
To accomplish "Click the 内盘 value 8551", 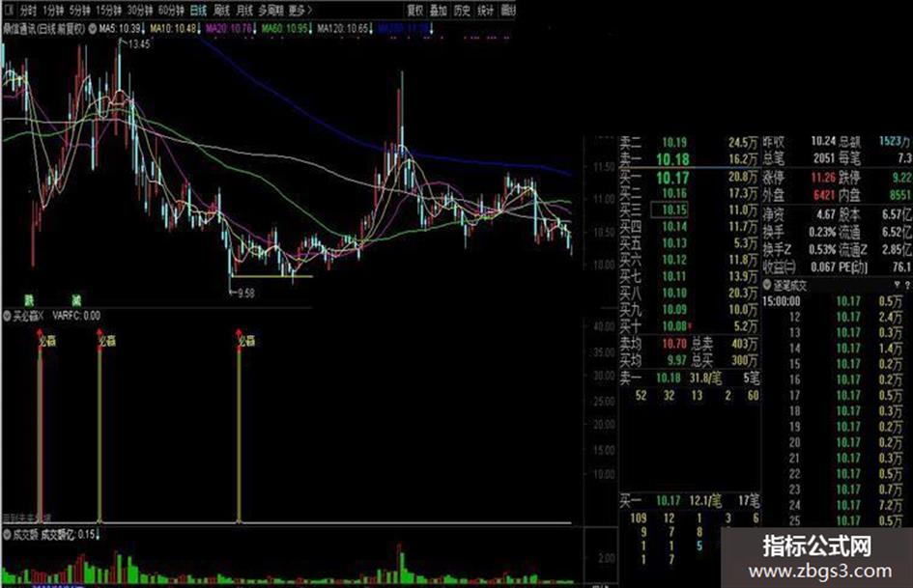I will pos(899,194).
